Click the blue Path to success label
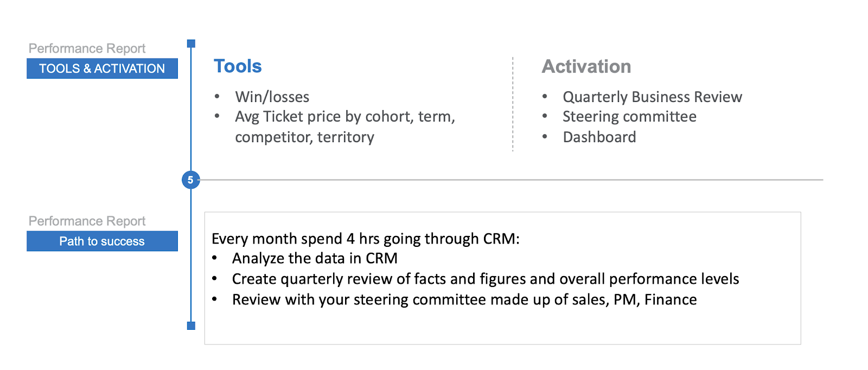The height and width of the screenshot is (370, 868). click(102, 241)
